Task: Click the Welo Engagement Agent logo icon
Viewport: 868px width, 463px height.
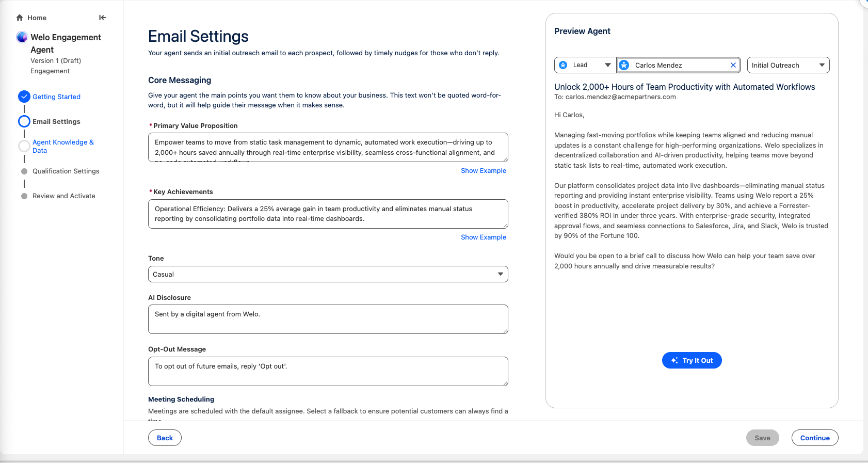Action: pyautogui.click(x=22, y=37)
